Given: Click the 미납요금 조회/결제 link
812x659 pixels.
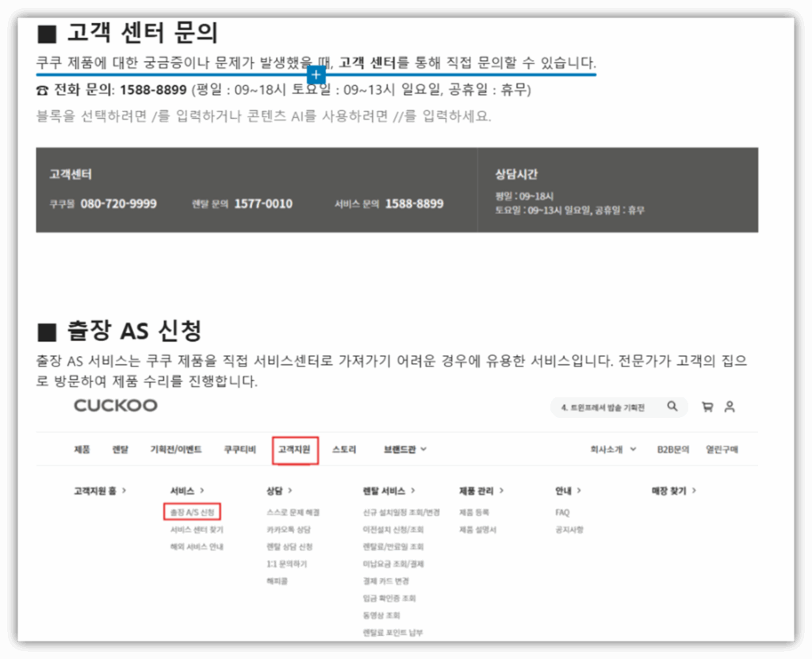Looking at the screenshot, I should pyautogui.click(x=393, y=564).
